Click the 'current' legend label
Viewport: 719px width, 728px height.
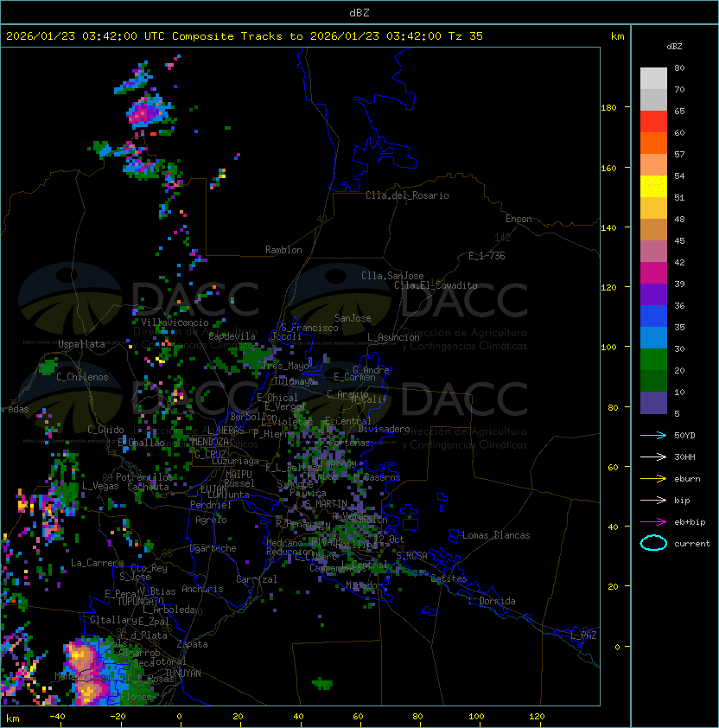[x=692, y=544]
